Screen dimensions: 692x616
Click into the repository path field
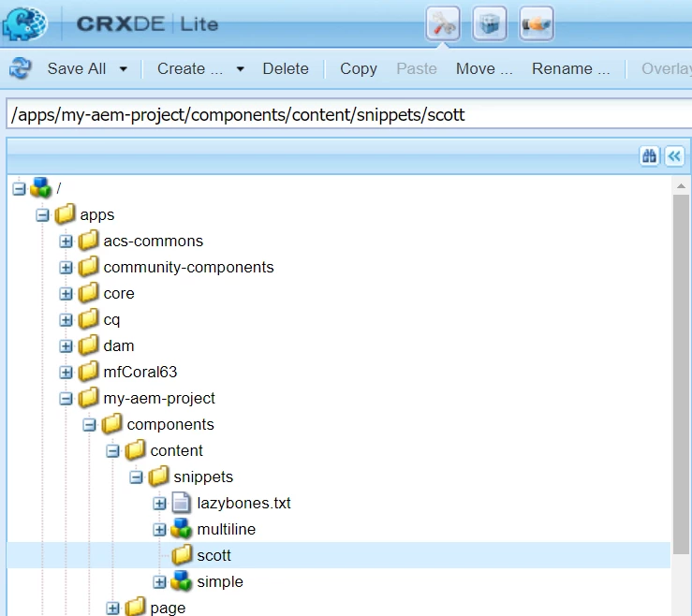[x=349, y=115]
